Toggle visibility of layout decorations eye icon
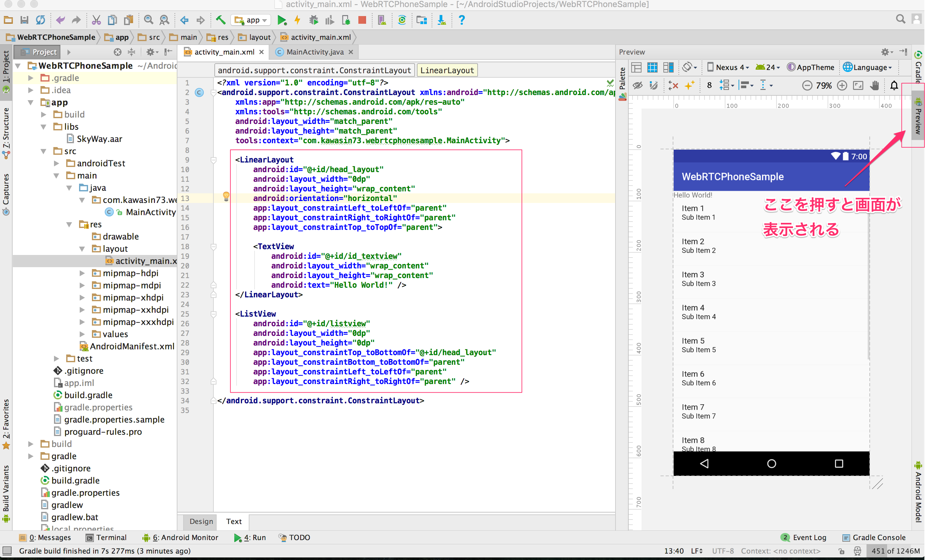This screenshot has height=560, width=925. click(x=638, y=85)
